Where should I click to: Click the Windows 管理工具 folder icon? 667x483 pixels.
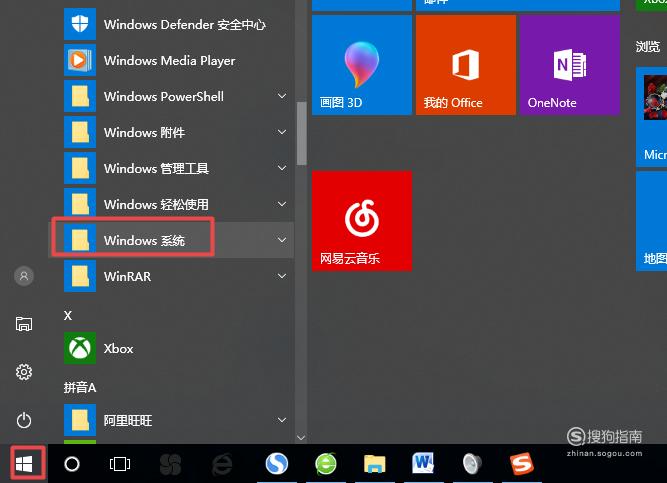pyautogui.click(x=80, y=168)
